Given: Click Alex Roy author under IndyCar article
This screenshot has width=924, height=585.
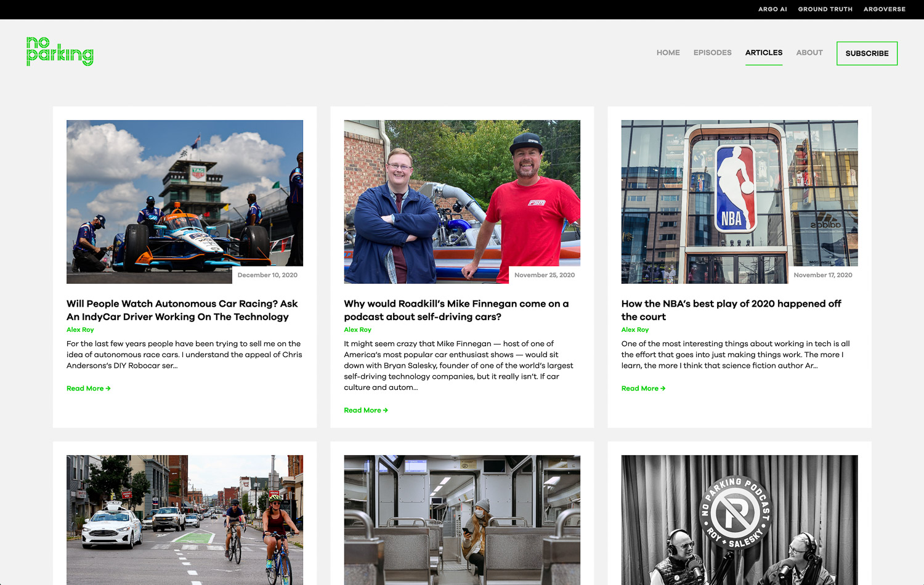Looking at the screenshot, I should pos(80,330).
